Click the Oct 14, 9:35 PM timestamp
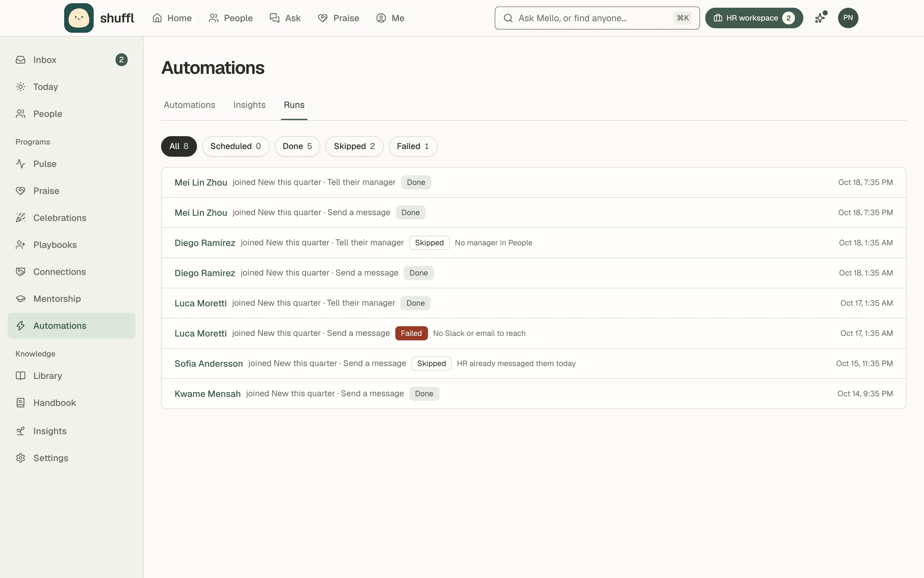 (865, 394)
